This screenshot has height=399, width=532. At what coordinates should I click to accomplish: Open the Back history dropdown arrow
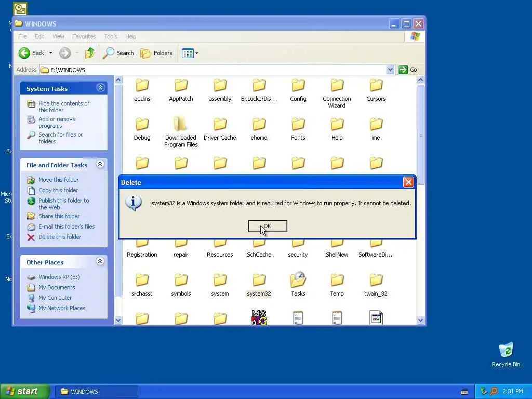click(x=50, y=53)
